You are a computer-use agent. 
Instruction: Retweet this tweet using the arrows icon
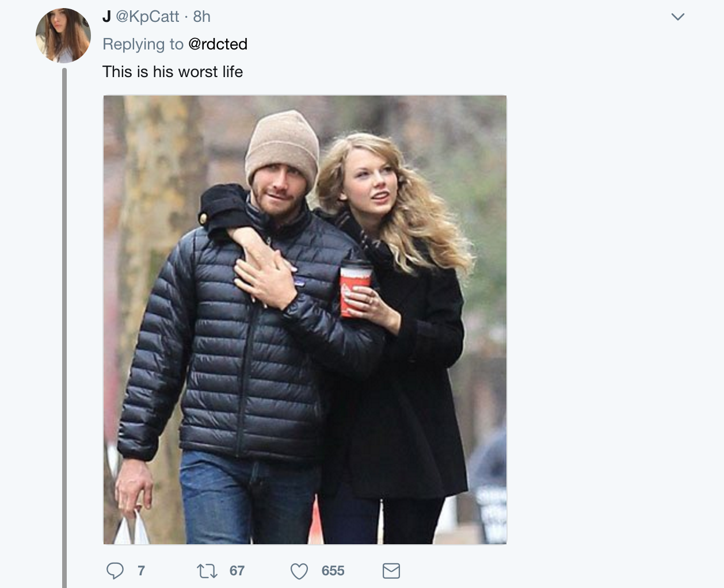point(207,571)
